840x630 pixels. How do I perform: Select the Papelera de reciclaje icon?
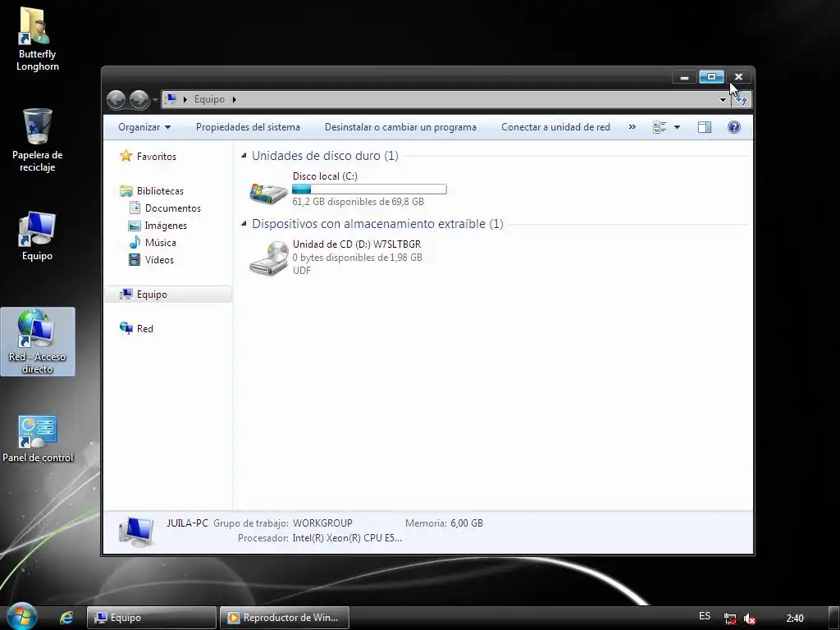[x=38, y=139]
